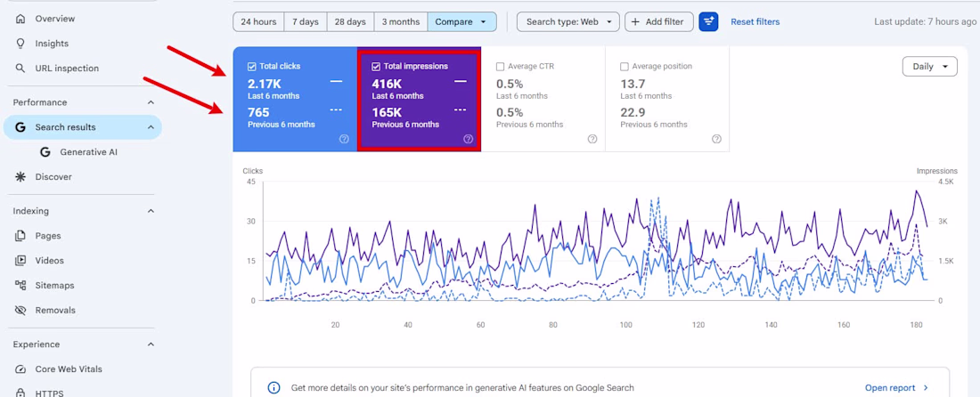Open the Overview home icon
This screenshot has width=980, height=397.
pos(20,19)
